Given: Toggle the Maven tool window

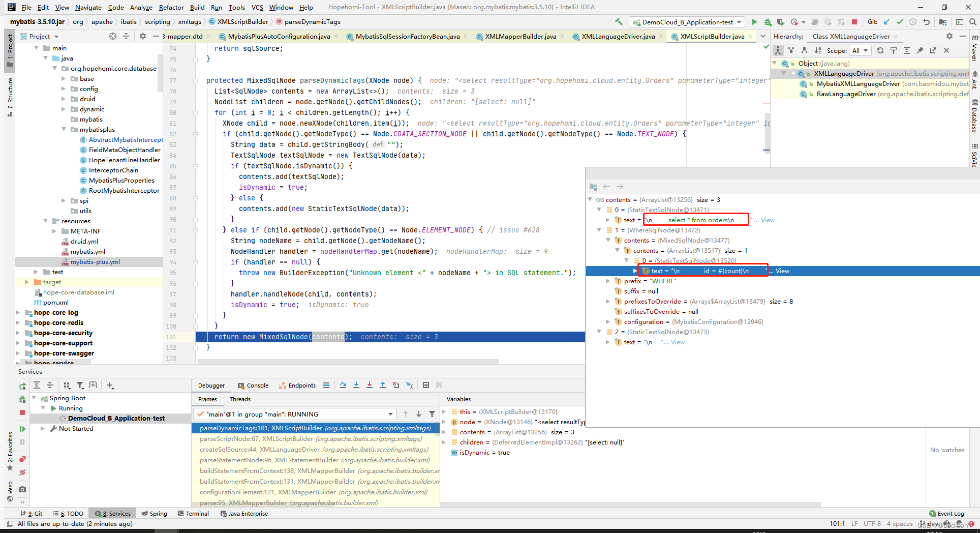Looking at the screenshot, I should click(x=974, y=49).
